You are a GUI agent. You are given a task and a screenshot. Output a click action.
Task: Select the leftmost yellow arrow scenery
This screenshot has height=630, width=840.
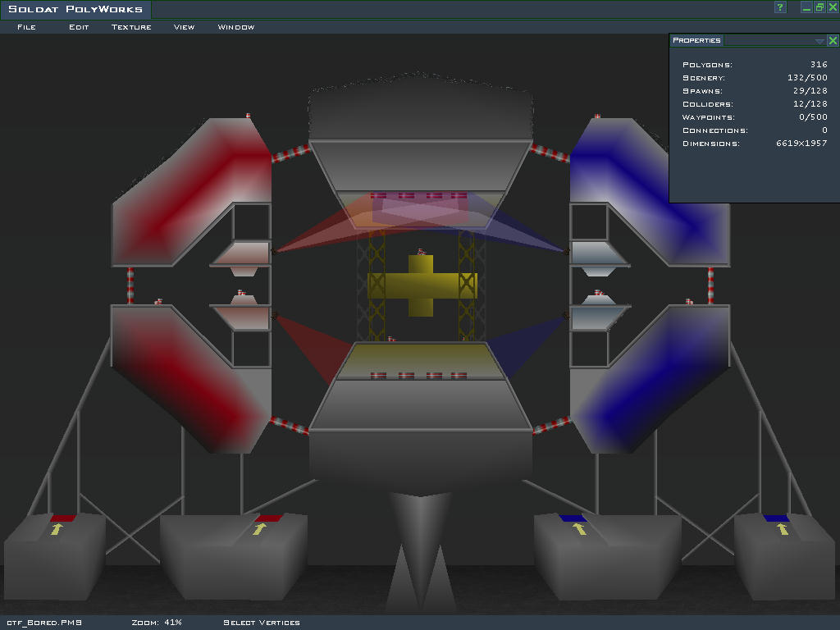coord(56,530)
